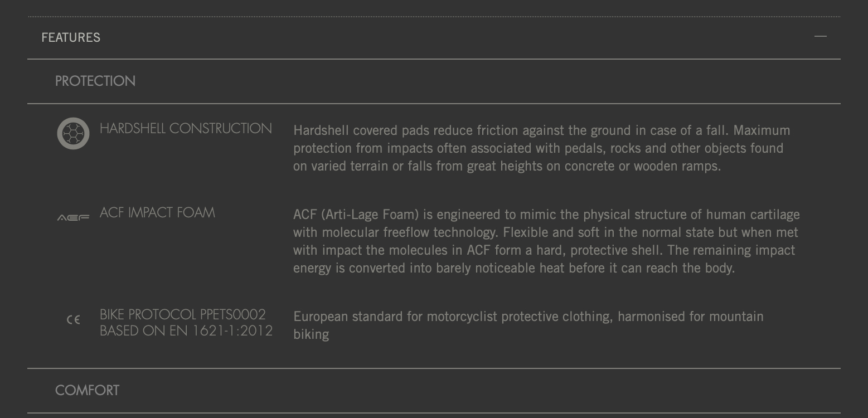868x418 pixels.
Task: Click the ACF logo icon
Action: [73, 217]
